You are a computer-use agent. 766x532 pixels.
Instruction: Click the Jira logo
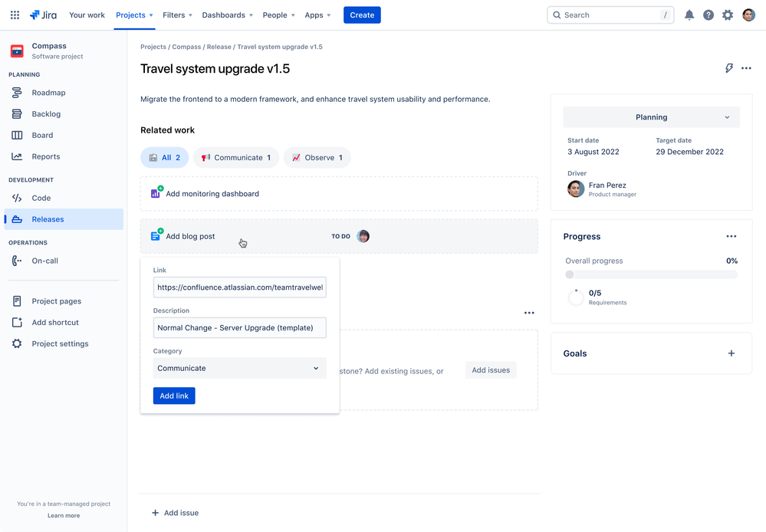point(43,15)
